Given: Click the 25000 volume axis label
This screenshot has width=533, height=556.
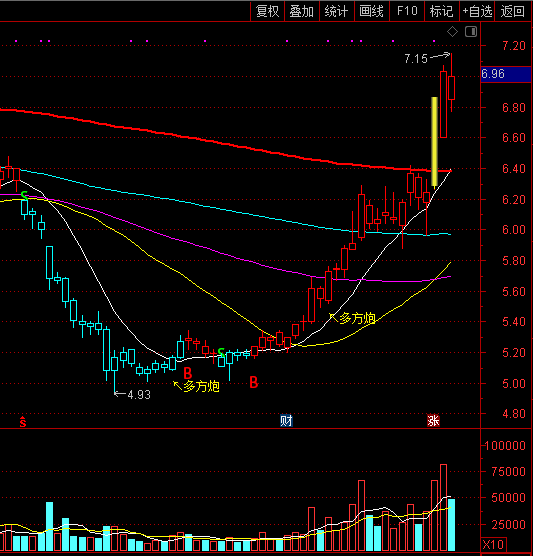Looking at the screenshot, I should click(x=509, y=524).
